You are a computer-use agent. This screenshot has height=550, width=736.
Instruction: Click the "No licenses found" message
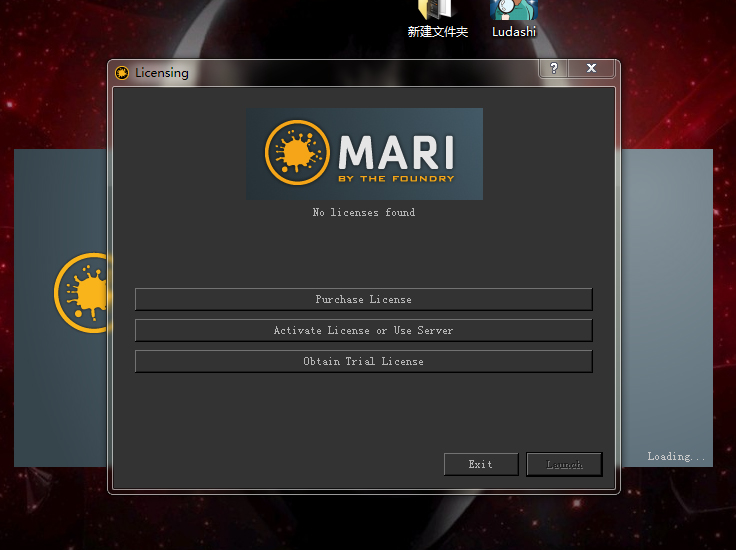(364, 213)
